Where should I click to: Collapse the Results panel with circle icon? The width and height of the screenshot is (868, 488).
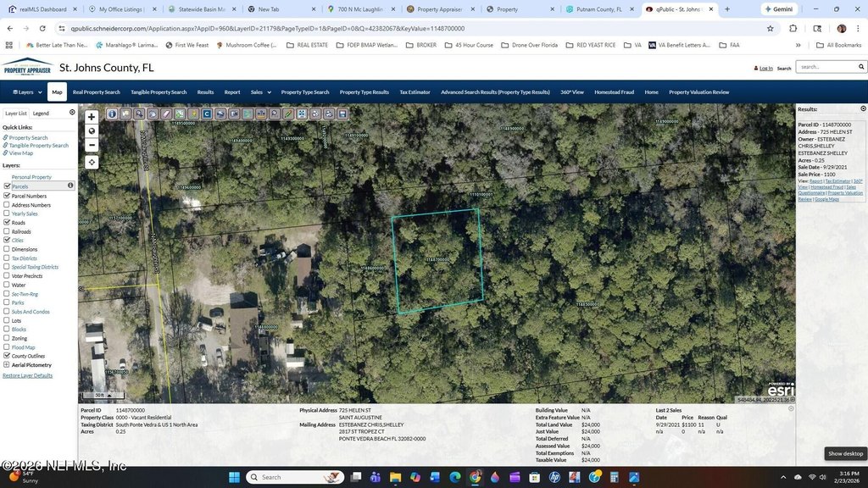863,109
